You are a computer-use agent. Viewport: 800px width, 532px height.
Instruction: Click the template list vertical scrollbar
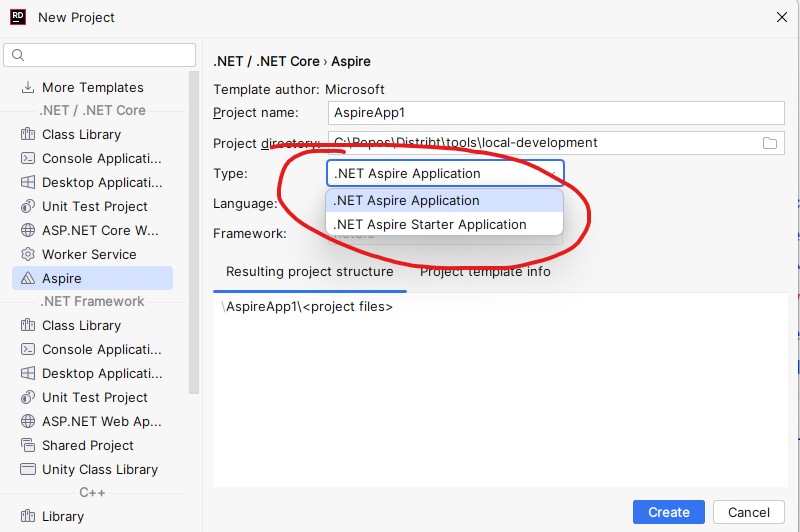(193, 233)
